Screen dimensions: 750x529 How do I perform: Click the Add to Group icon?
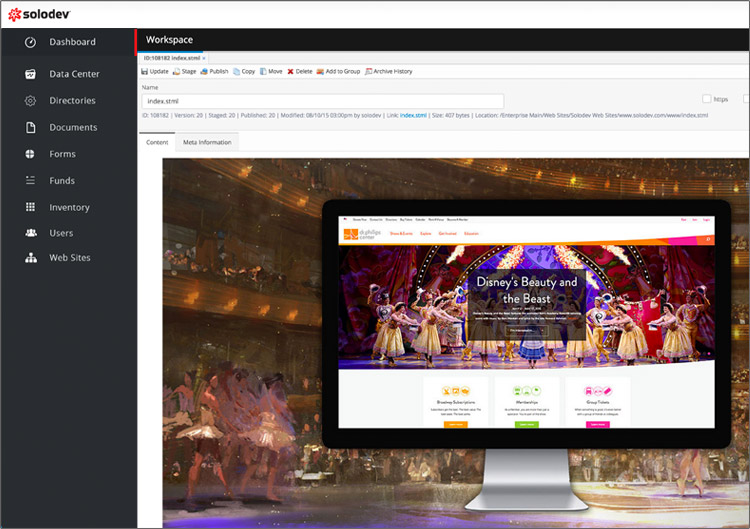pos(320,71)
